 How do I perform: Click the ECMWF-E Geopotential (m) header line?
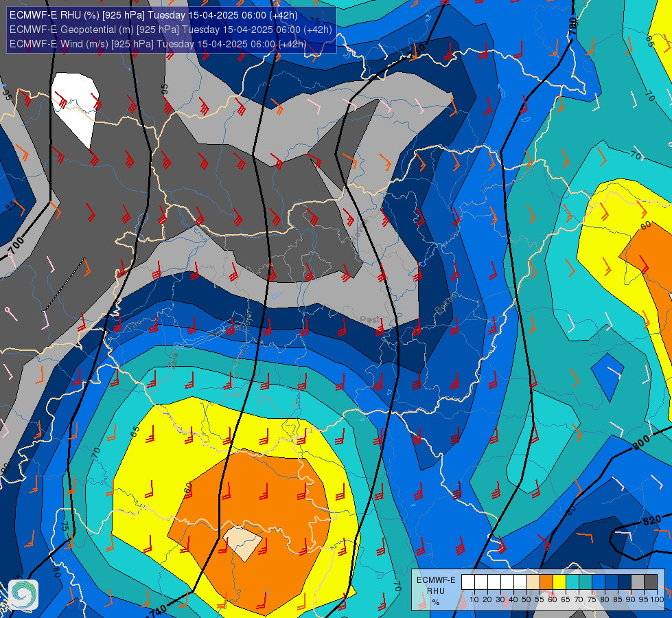click(170, 30)
